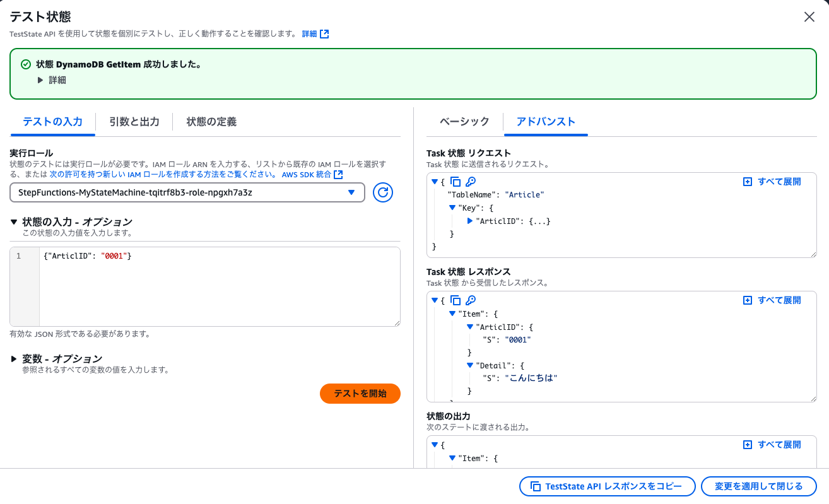Click 変更を適用して閉じる
Screen dimensions: 829x504
pos(759,486)
